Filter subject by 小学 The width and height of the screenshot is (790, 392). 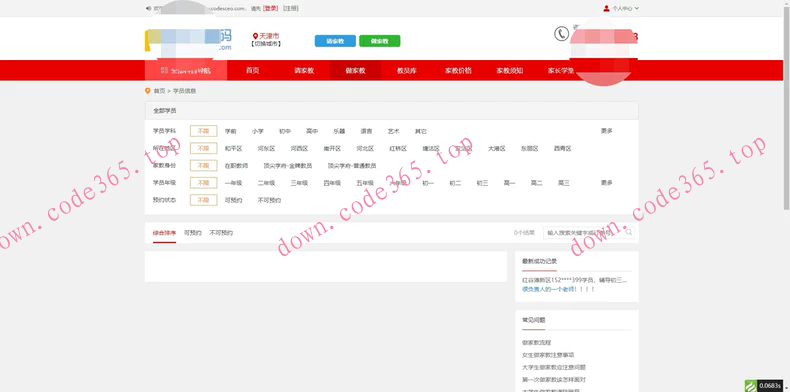(257, 131)
